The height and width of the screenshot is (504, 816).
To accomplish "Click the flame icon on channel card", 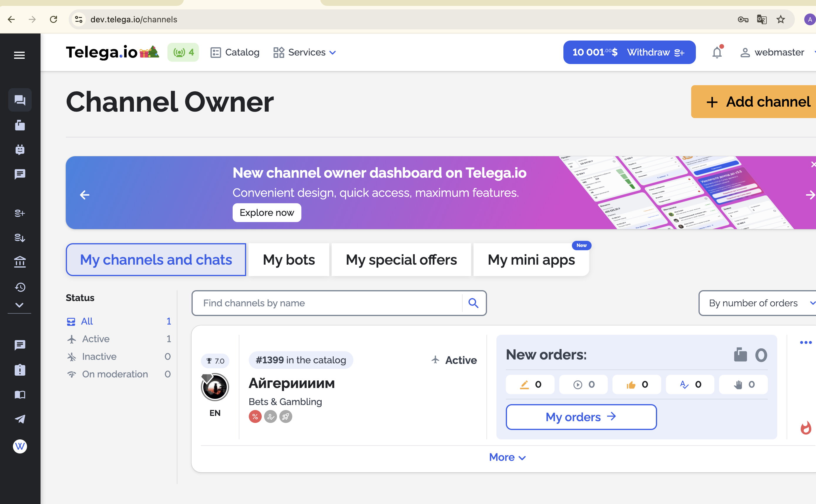I will click(x=806, y=427).
